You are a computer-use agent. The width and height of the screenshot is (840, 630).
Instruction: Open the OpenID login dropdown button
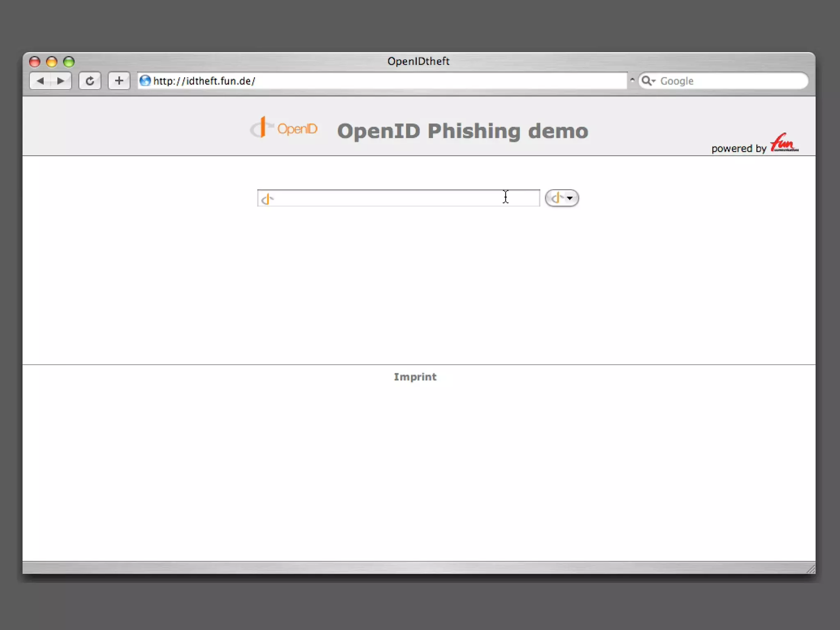pos(562,198)
